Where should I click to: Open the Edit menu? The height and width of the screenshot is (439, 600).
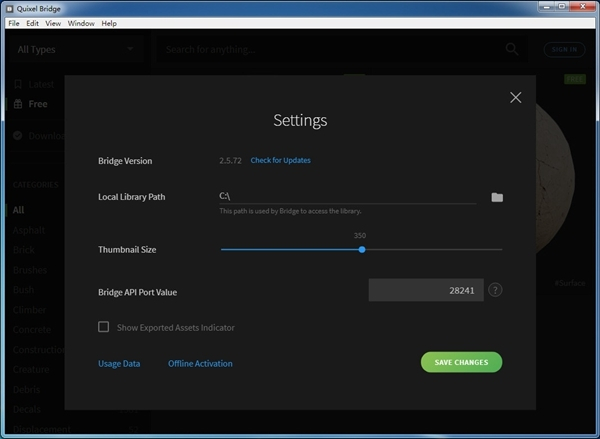coord(33,22)
